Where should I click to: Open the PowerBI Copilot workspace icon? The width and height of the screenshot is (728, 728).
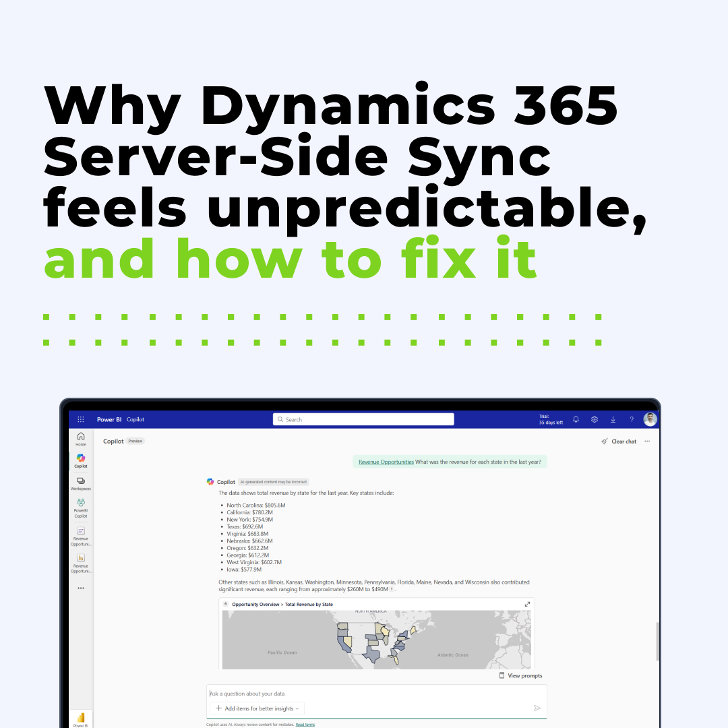point(81,506)
